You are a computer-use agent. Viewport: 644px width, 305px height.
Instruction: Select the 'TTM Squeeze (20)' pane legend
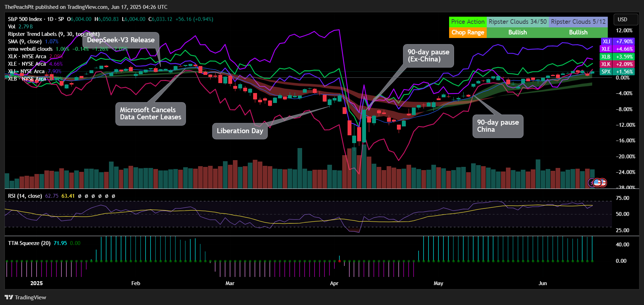[x=29, y=243]
